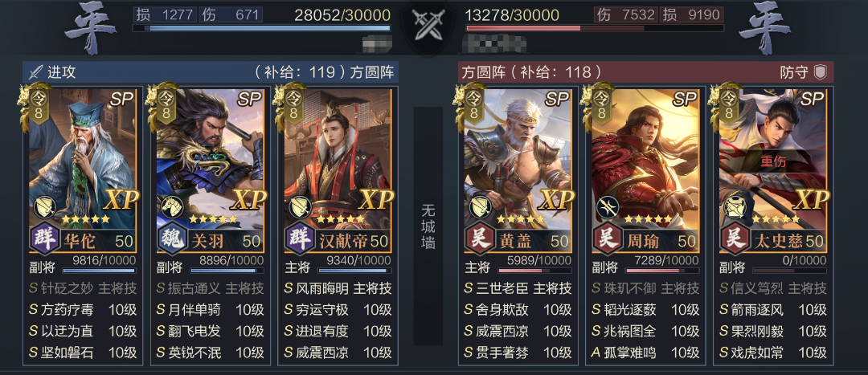Click 华佗's 群 faction badge
Image resolution: width=868 pixels, height=375 pixels.
(x=42, y=241)
